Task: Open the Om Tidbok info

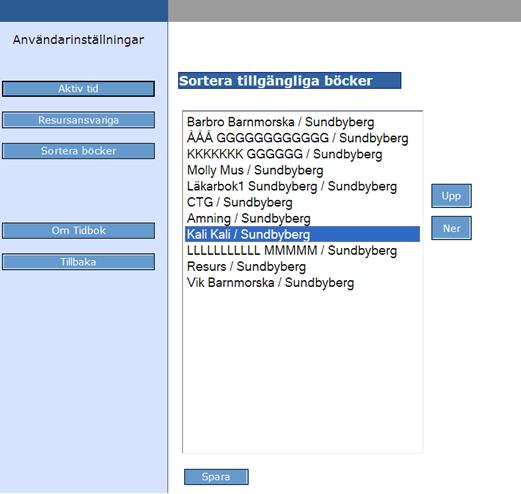Action: pyautogui.click(x=78, y=231)
